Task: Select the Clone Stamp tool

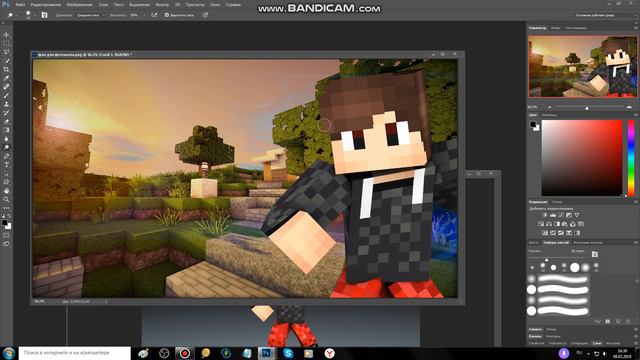Action: point(6,104)
